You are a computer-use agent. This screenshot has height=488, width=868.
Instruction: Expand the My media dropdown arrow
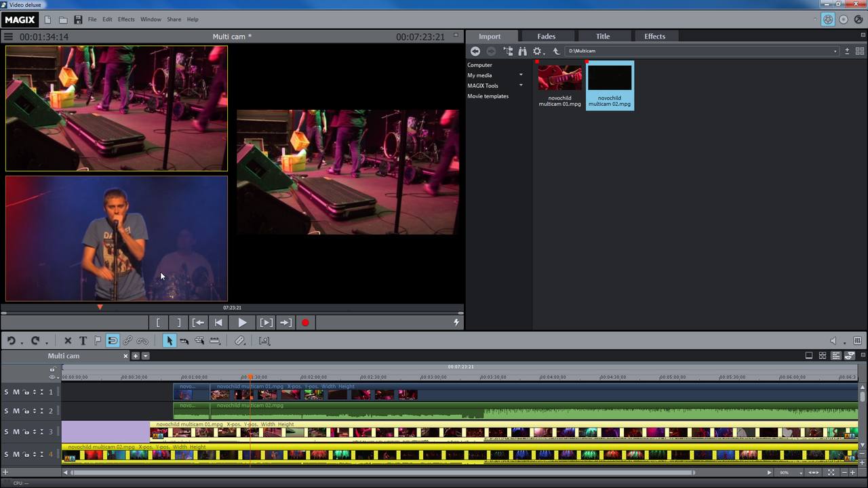tap(521, 75)
